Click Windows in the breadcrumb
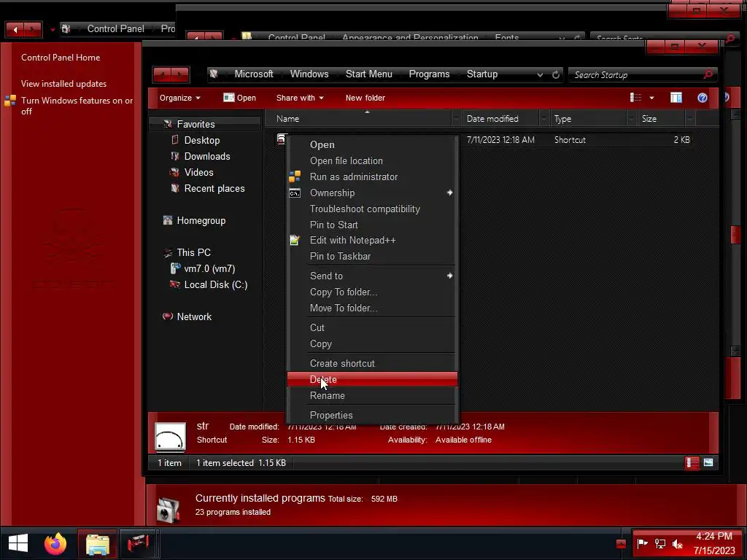Image resolution: width=747 pixels, height=560 pixels. point(309,74)
